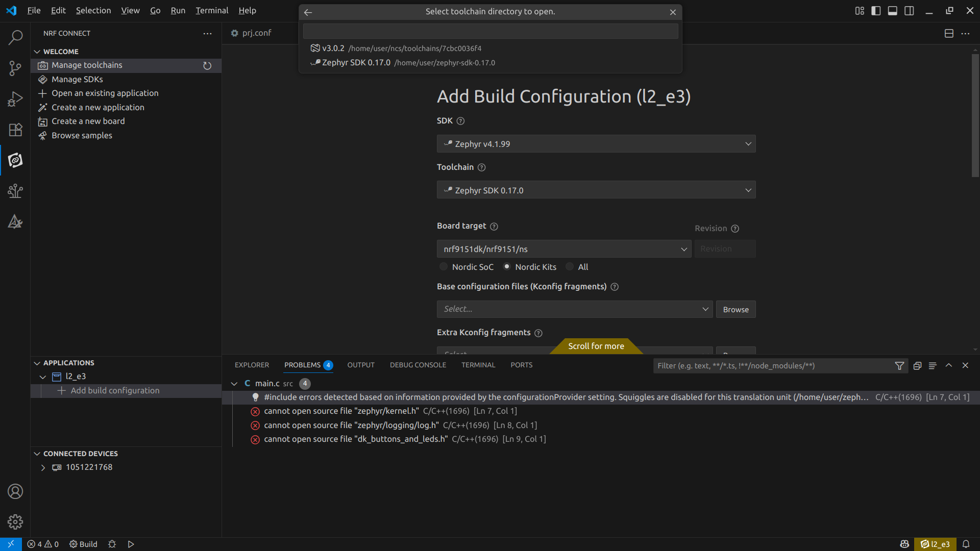Focus toolchain picker input field
The width and height of the screenshot is (980, 551).
pos(491,31)
